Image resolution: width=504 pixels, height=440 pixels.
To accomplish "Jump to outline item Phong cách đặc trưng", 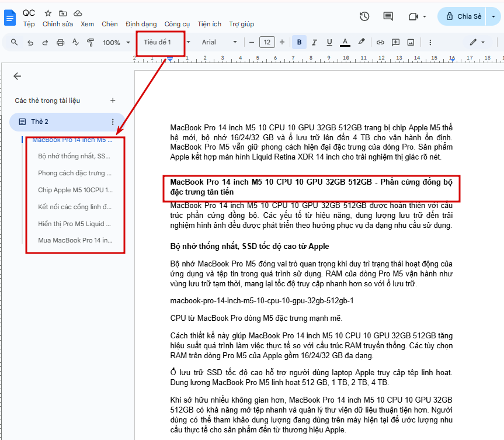I will coord(75,173).
